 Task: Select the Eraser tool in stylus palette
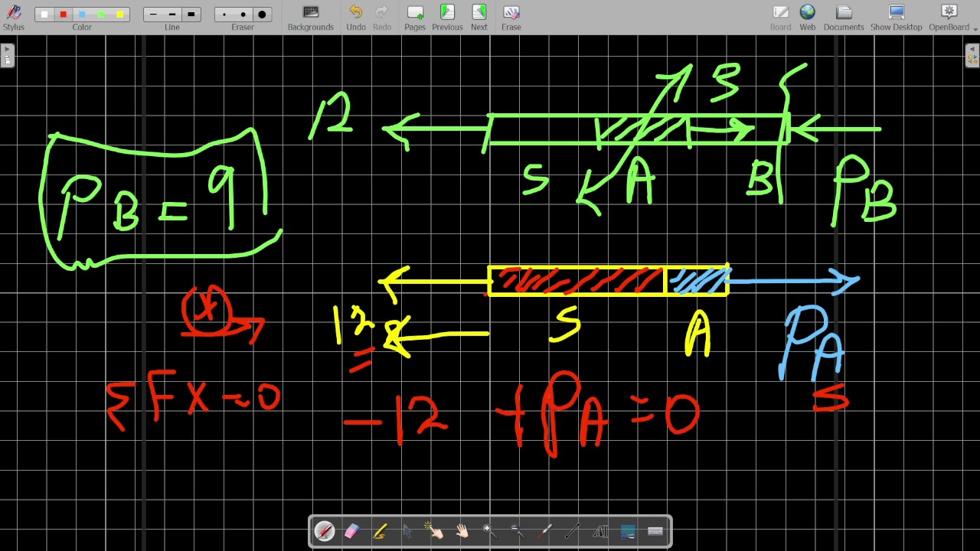click(x=352, y=531)
